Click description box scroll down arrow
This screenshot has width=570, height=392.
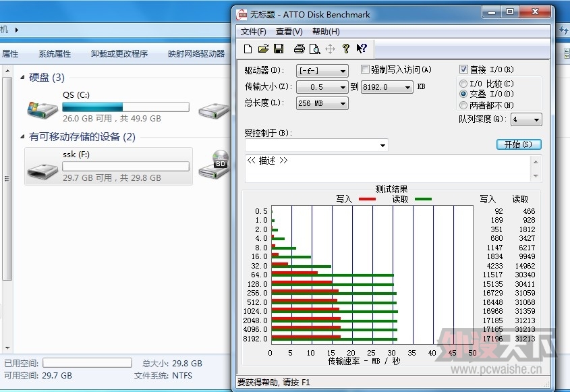(x=536, y=176)
